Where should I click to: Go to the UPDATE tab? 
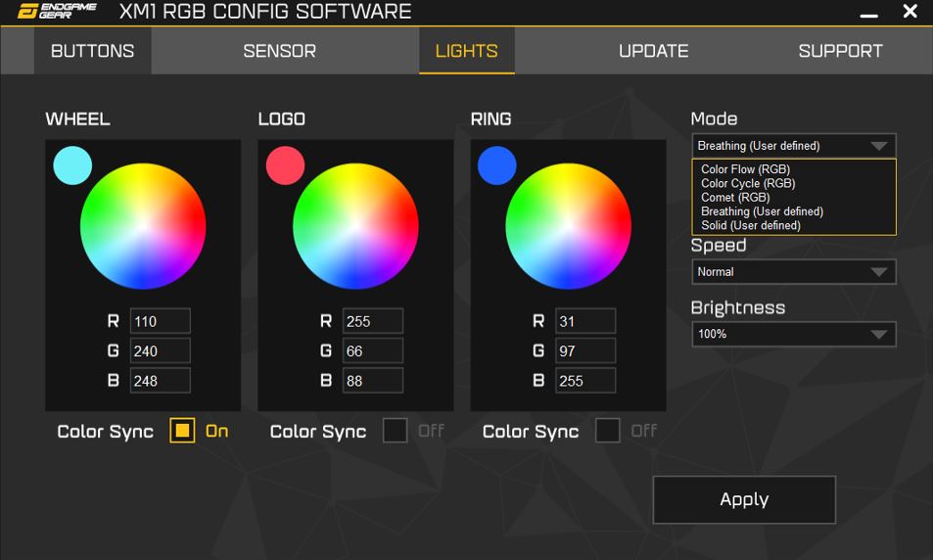[x=653, y=51]
